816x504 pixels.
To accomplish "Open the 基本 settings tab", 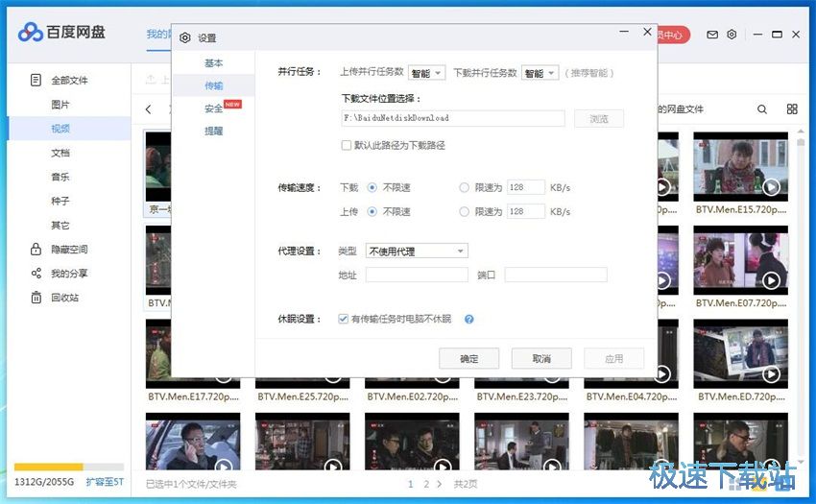I will click(213, 63).
